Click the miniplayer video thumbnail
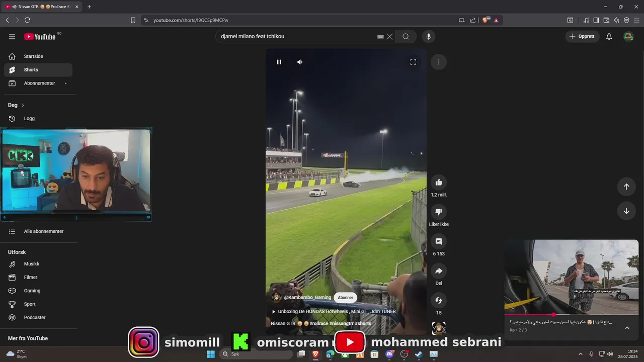This screenshot has height=362, width=644. point(572,277)
